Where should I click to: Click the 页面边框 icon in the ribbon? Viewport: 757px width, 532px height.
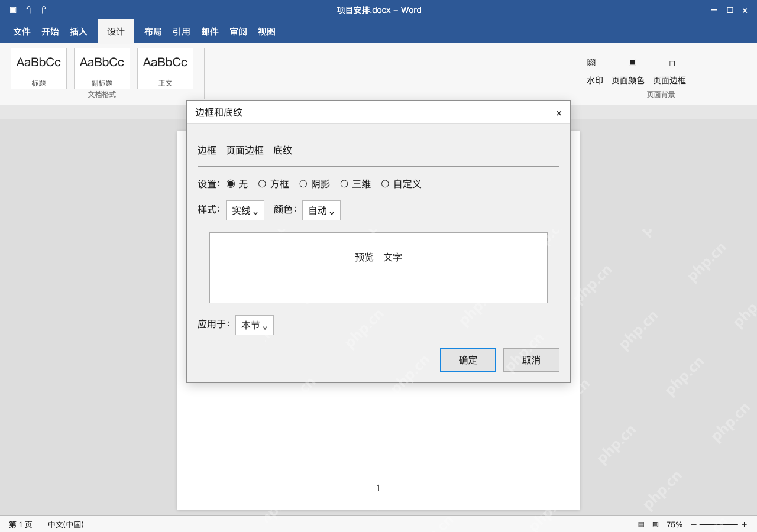pos(669,71)
